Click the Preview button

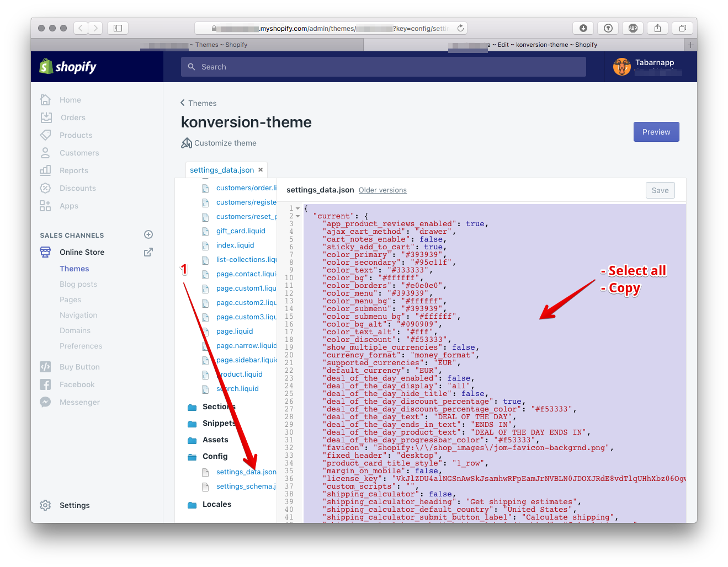click(x=656, y=132)
